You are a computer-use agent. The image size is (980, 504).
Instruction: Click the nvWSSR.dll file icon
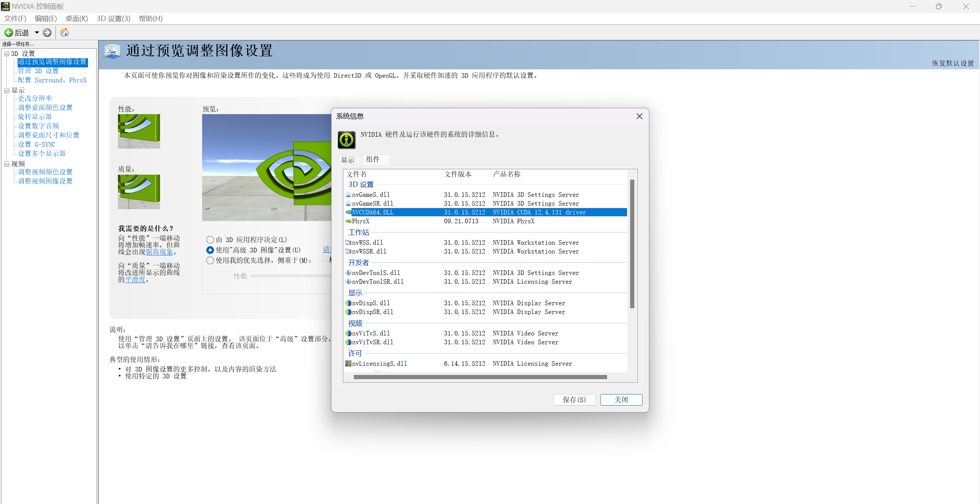[348, 251]
